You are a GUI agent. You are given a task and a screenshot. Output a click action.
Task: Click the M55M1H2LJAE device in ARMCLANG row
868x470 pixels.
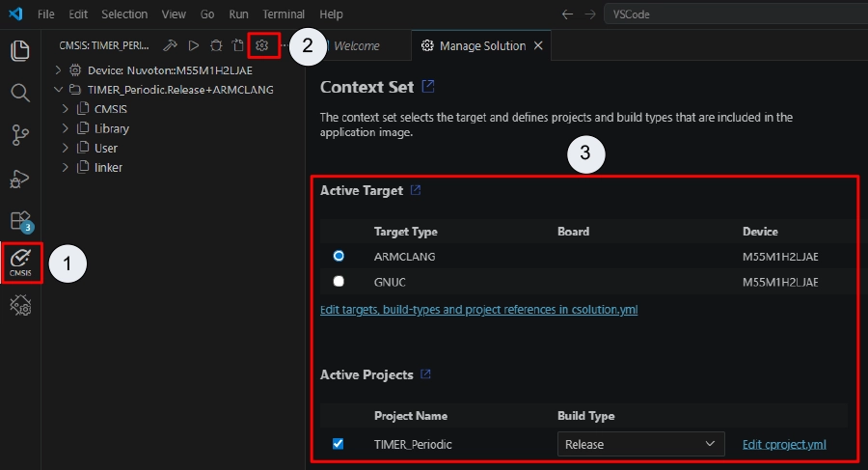tap(780, 257)
